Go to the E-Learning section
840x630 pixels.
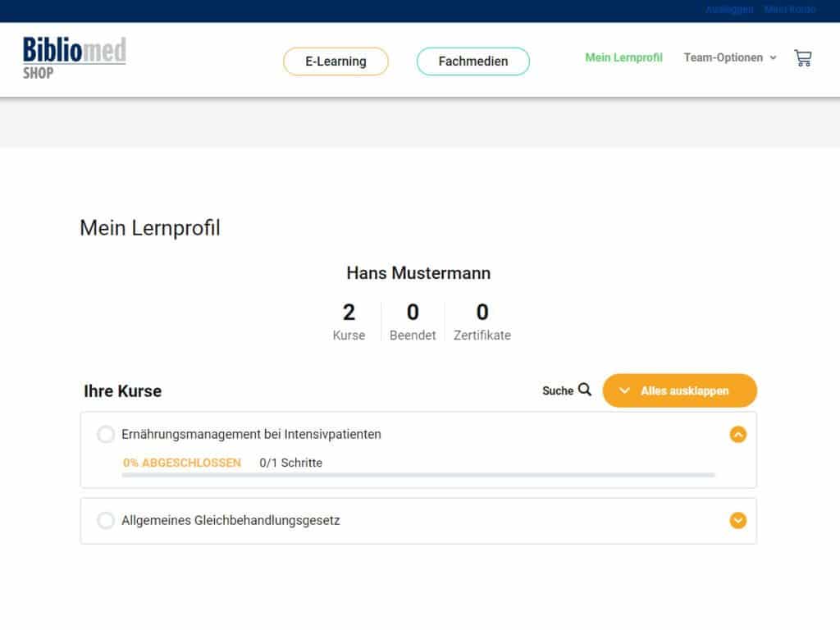[x=336, y=62]
